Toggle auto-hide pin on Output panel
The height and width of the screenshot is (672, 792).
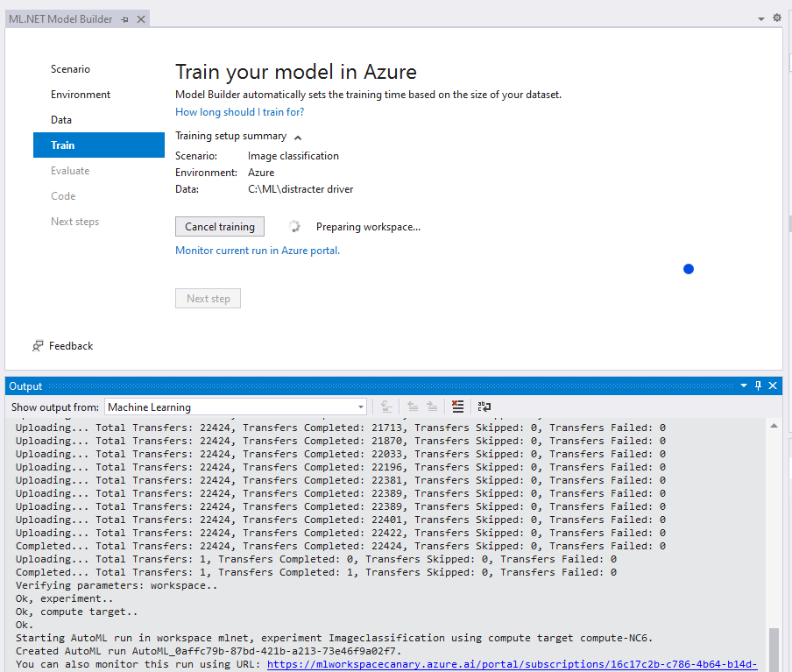pyautogui.click(x=758, y=386)
